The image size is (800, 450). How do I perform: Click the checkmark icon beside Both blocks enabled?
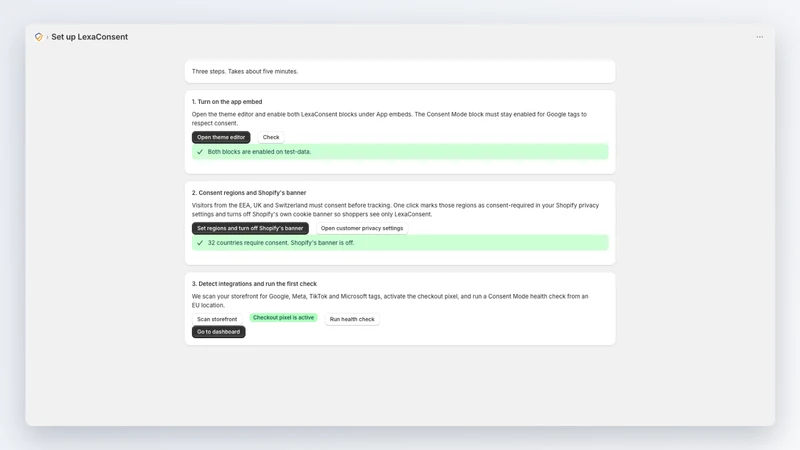(x=200, y=152)
